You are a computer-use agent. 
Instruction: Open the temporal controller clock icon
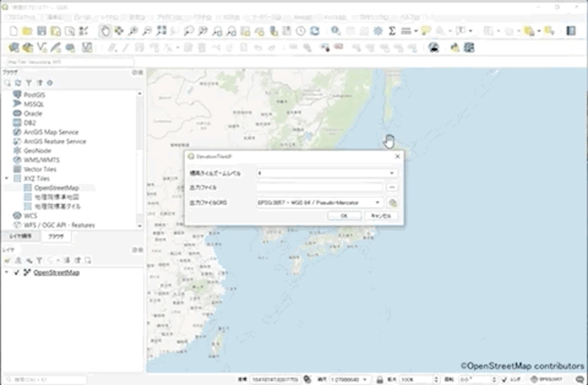coord(301,31)
